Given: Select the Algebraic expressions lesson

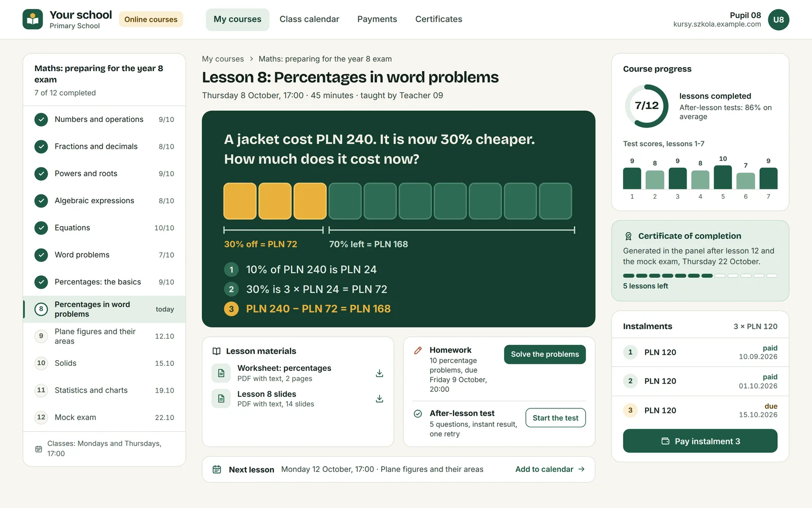Looking at the screenshot, I should point(104,201).
